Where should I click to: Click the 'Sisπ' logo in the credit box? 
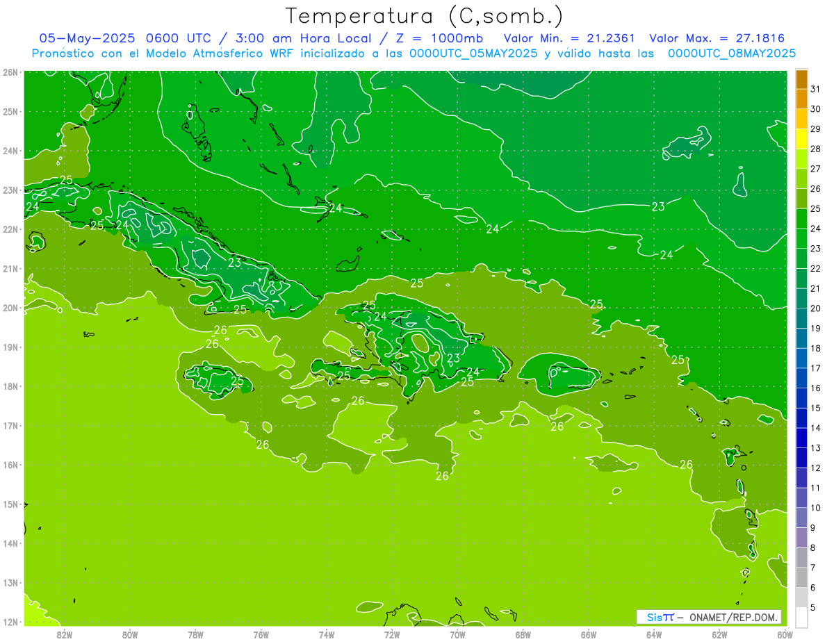pyautogui.click(x=660, y=617)
